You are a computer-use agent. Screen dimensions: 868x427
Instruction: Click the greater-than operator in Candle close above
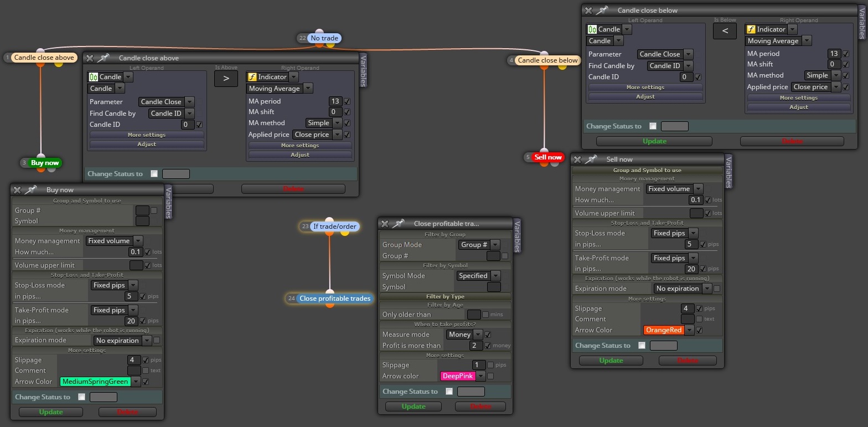point(226,79)
